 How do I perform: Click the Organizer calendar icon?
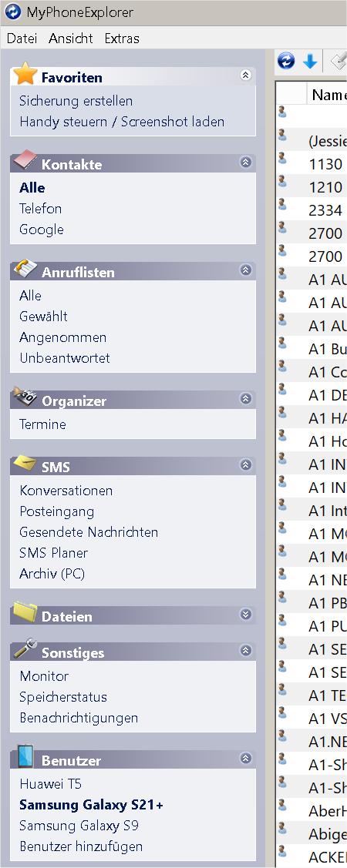click(x=25, y=397)
